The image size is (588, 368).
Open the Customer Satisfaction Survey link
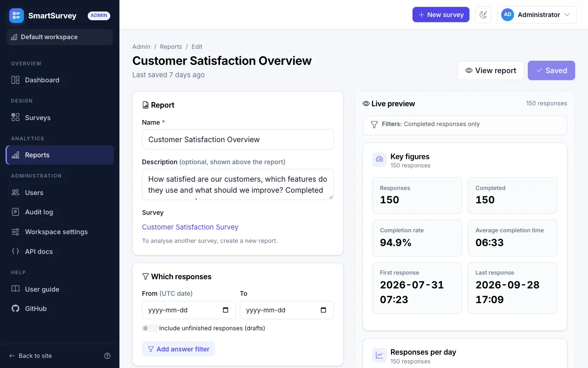coord(190,227)
